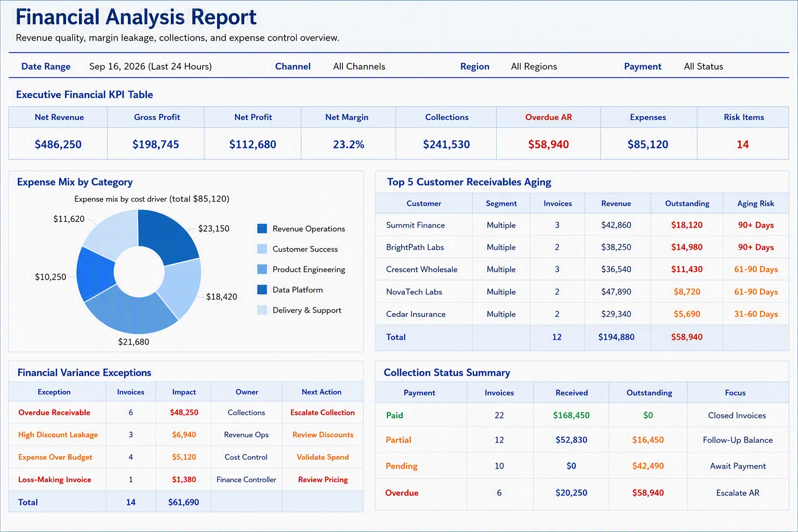This screenshot has width=798, height=532.
Task: Click the Revenue Operations legend swatch
Action: tap(262, 229)
